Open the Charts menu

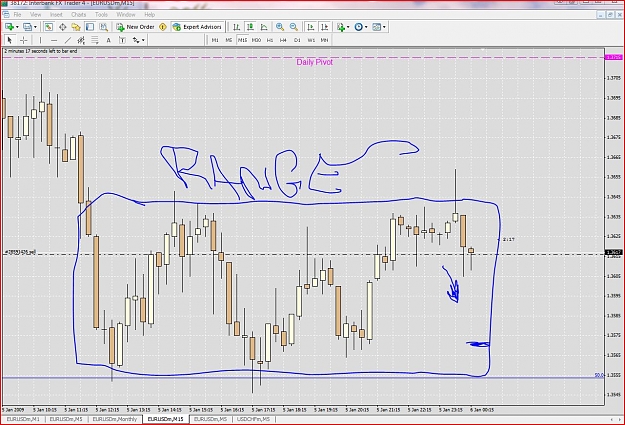pyautogui.click(x=79, y=14)
